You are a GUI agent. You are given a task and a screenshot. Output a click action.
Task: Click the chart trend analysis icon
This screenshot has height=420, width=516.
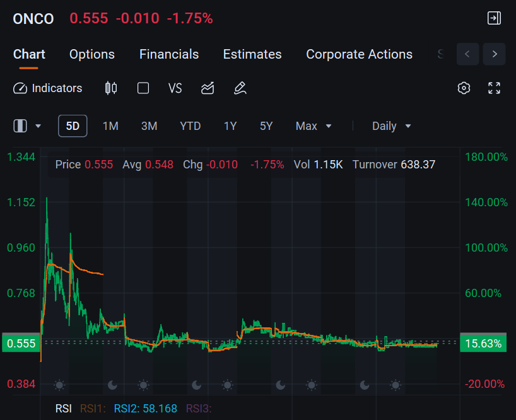click(208, 88)
